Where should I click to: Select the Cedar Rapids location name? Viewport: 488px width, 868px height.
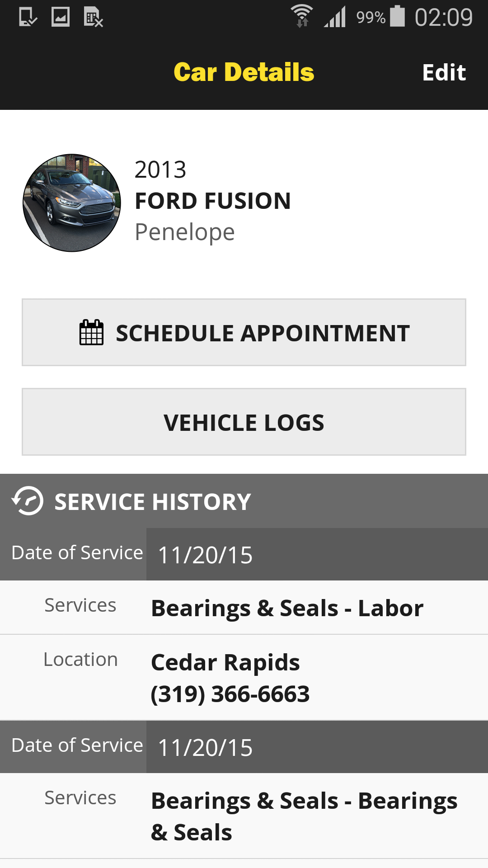pyautogui.click(x=225, y=662)
